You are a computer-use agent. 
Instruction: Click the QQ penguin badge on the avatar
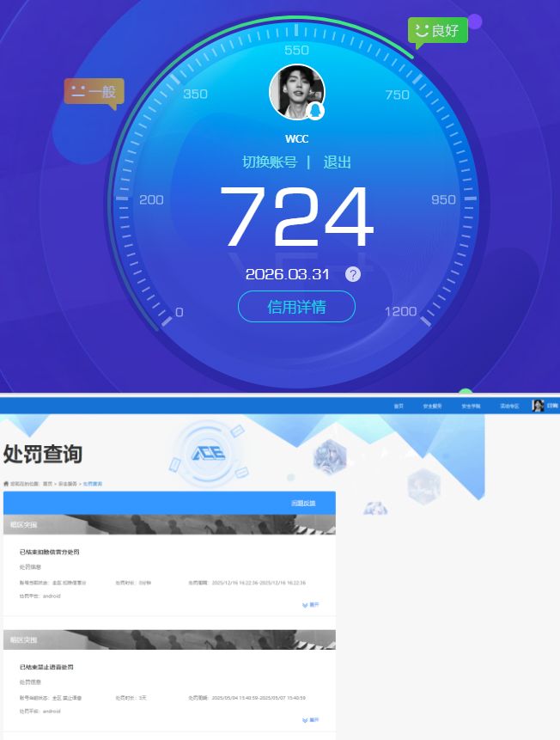[x=315, y=111]
